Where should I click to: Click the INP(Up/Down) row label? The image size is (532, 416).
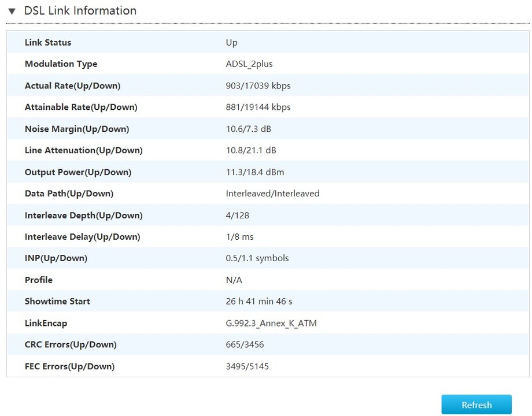point(56,258)
